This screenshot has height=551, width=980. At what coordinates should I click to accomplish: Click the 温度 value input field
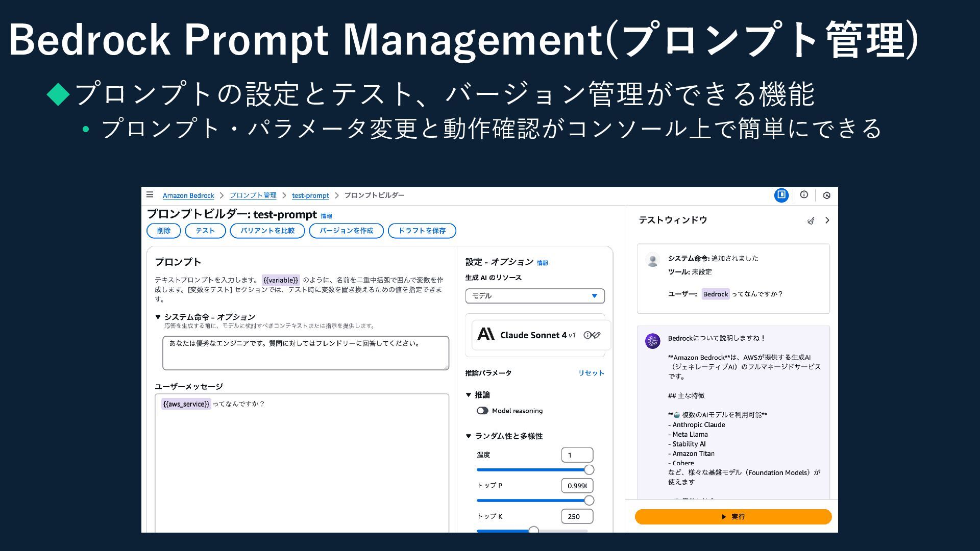point(577,455)
